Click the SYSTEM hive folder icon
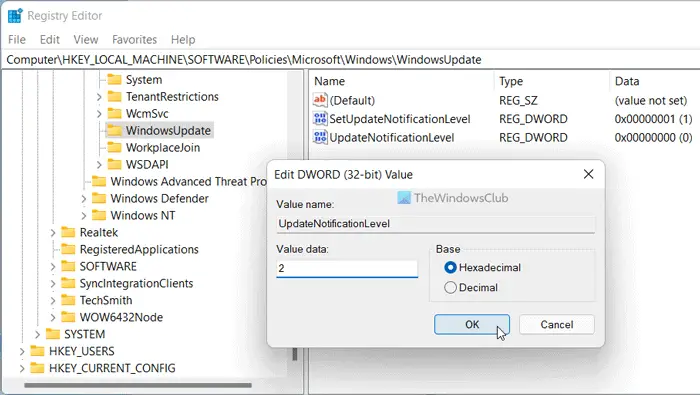The width and height of the screenshot is (700, 395). [x=53, y=334]
